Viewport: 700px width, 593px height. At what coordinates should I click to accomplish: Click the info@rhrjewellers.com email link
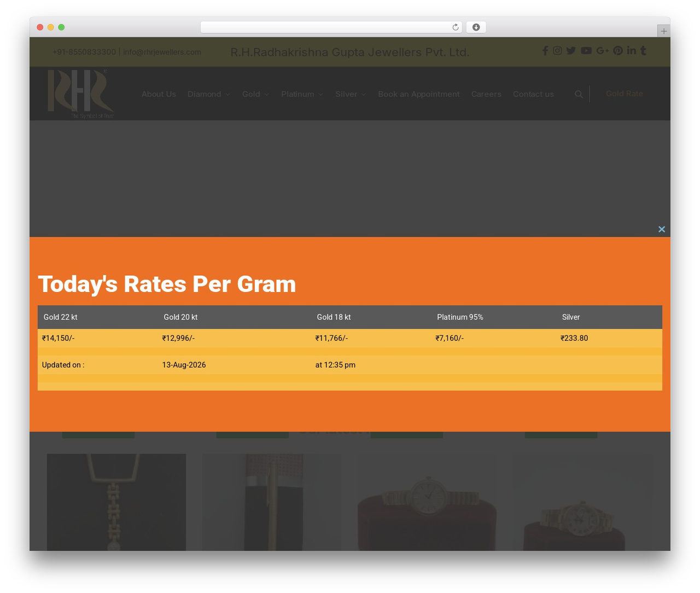point(162,52)
